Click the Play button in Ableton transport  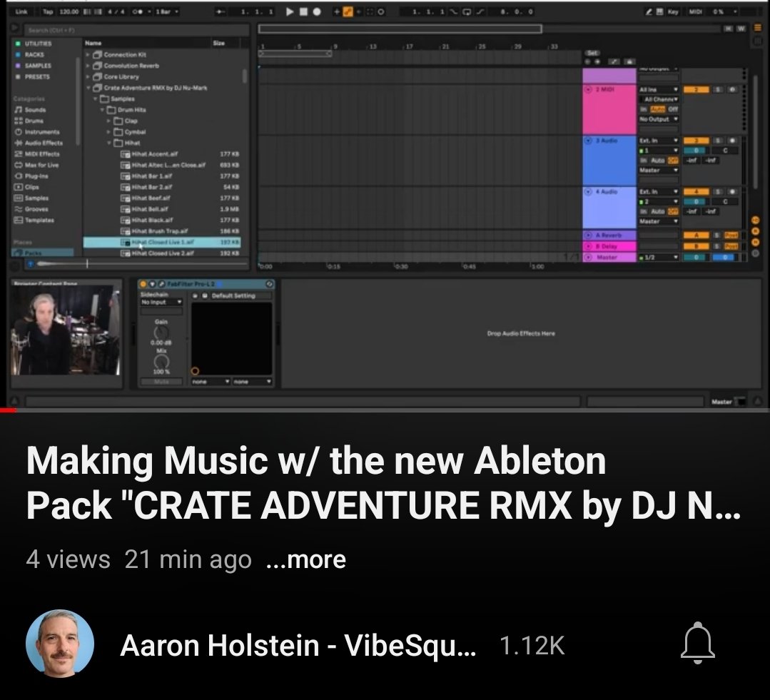click(x=290, y=11)
